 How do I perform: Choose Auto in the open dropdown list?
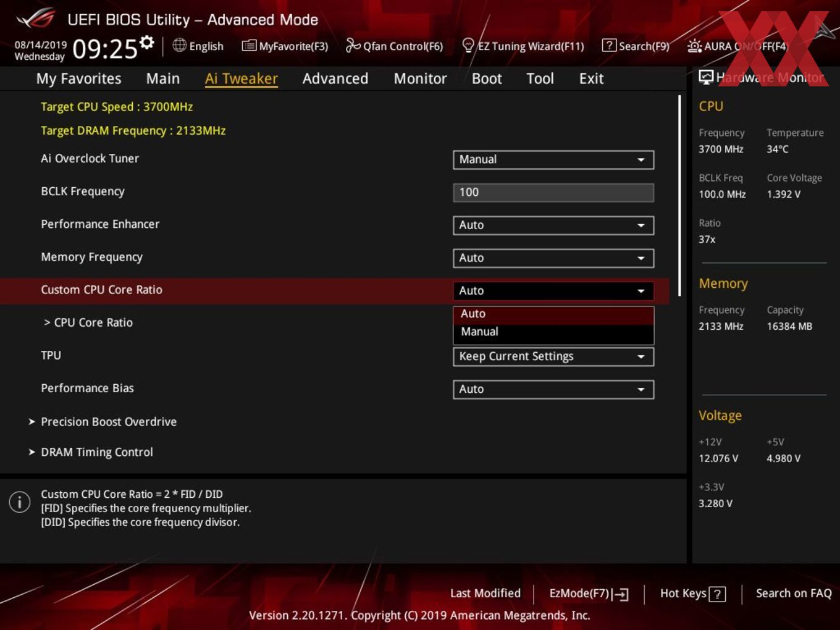coord(553,314)
